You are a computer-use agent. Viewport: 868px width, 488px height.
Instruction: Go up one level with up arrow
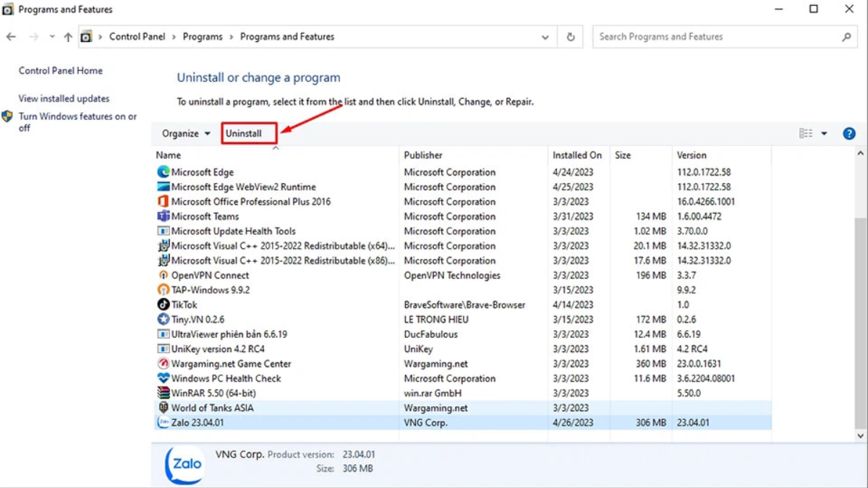coord(68,37)
